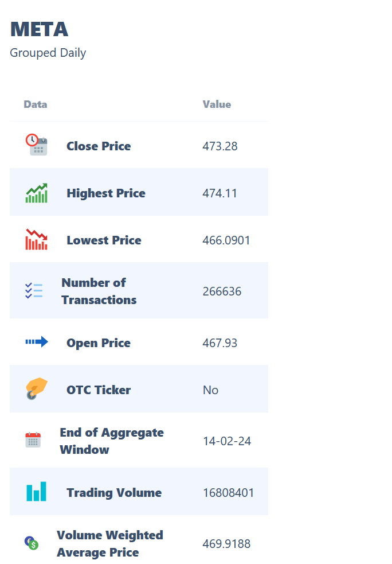Click the End of Aggregate Window calendar icon
The height and width of the screenshot is (564, 392).
(33, 440)
